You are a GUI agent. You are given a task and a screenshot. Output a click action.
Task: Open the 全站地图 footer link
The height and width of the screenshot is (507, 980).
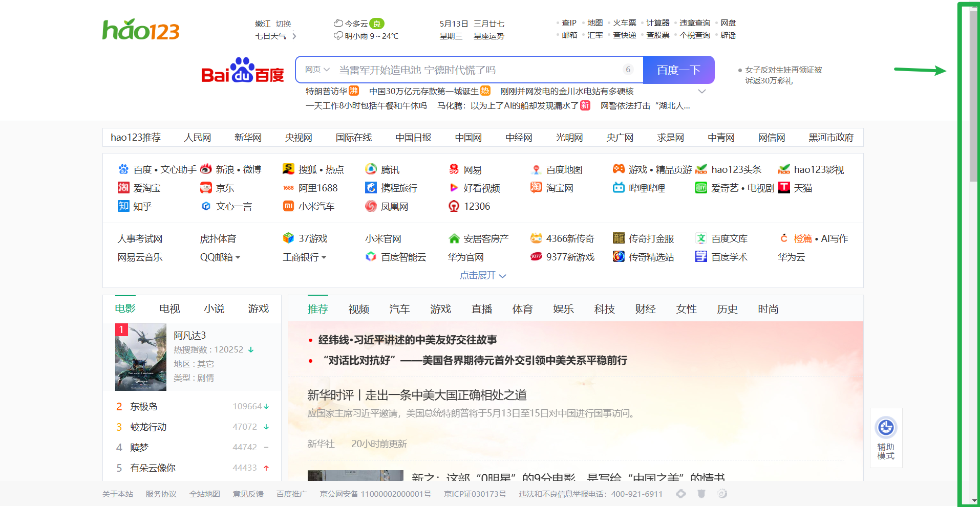pos(205,494)
